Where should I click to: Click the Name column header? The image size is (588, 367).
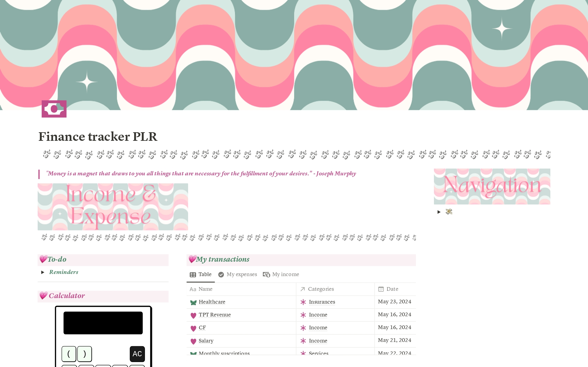206,289
